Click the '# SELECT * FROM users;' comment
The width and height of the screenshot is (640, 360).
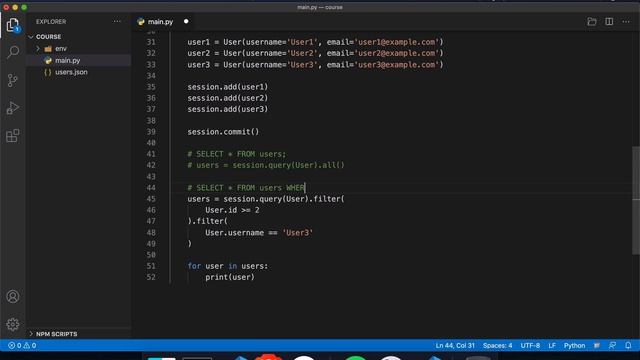[237, 154]
